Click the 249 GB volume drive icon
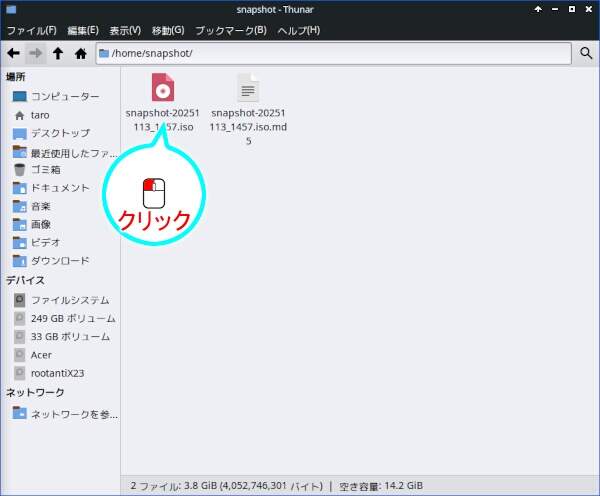 tap(20, 318)
